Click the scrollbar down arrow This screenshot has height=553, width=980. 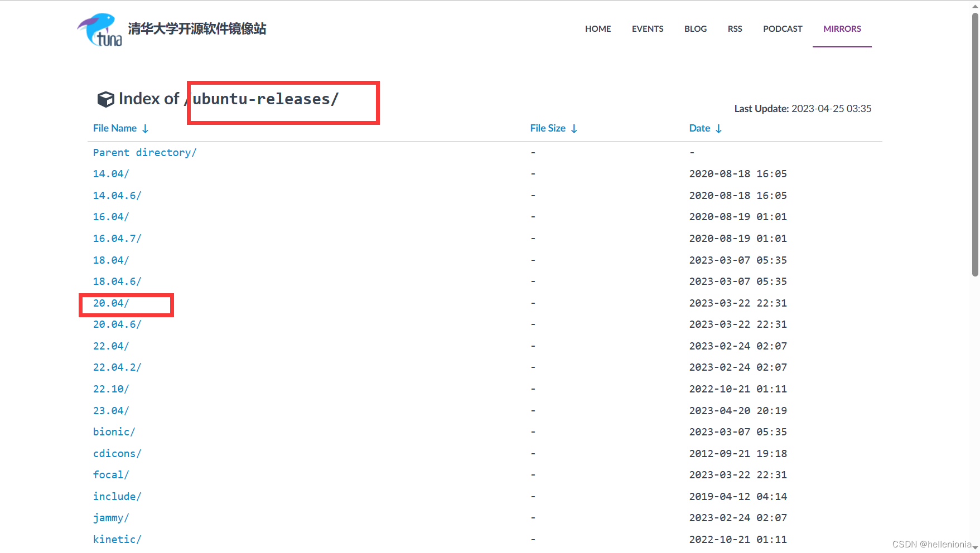(975, 548)
